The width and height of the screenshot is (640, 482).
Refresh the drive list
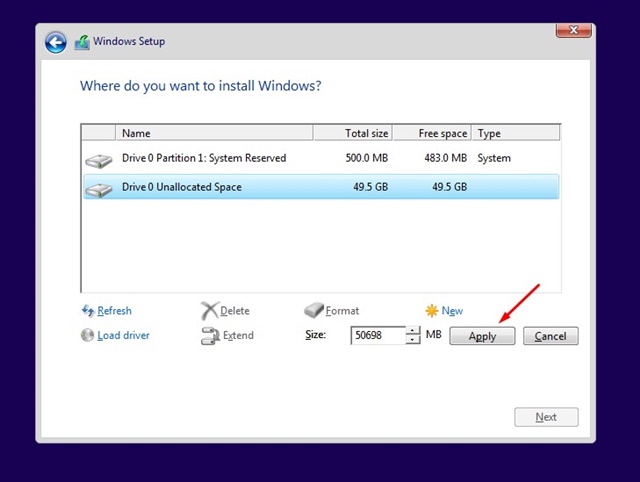point(114,311)
